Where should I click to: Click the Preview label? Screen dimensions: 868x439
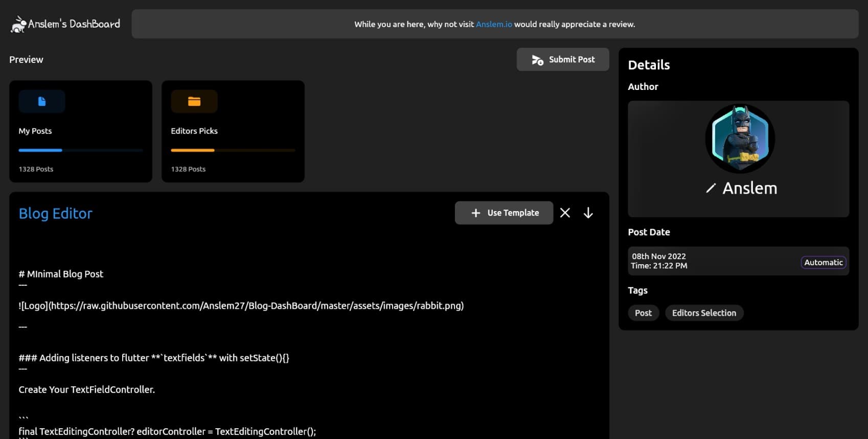tap(26, 60)
